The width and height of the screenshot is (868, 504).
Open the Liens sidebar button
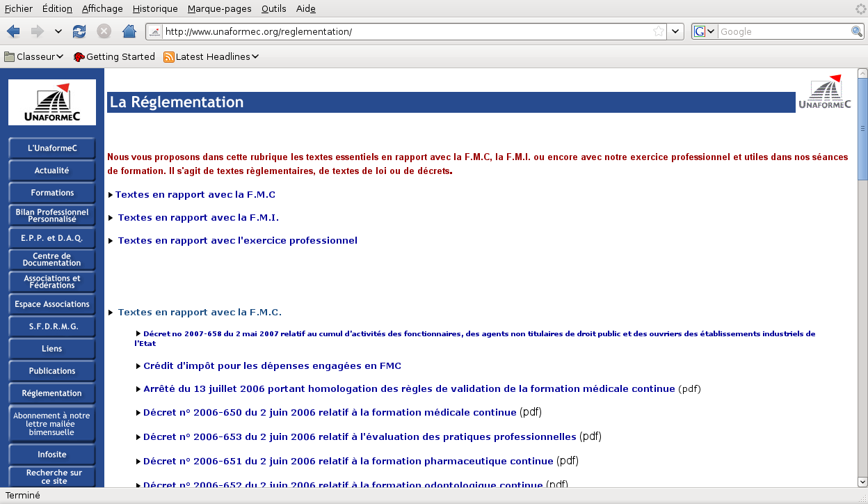[x=52, y=349]
